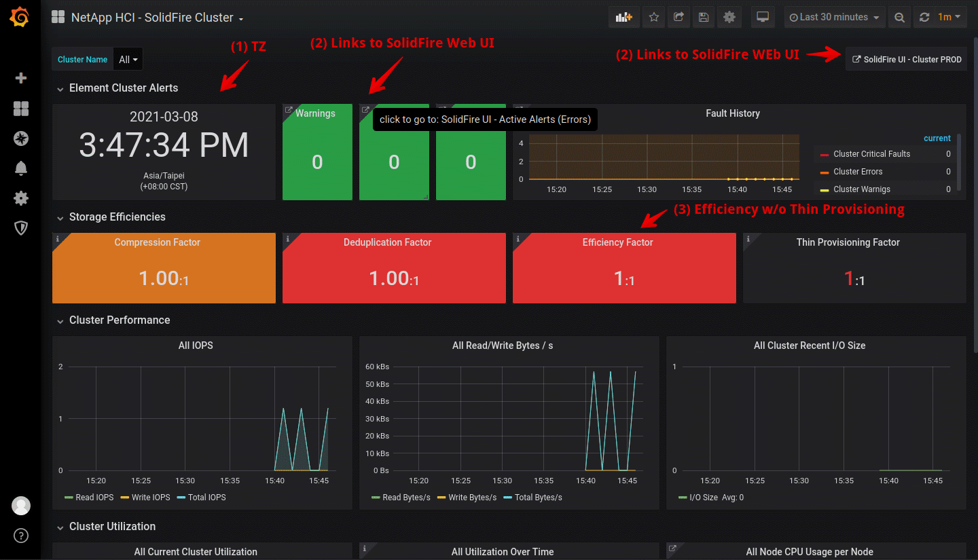
Task: Sort the legend by current column
Action: click(937, 138)
